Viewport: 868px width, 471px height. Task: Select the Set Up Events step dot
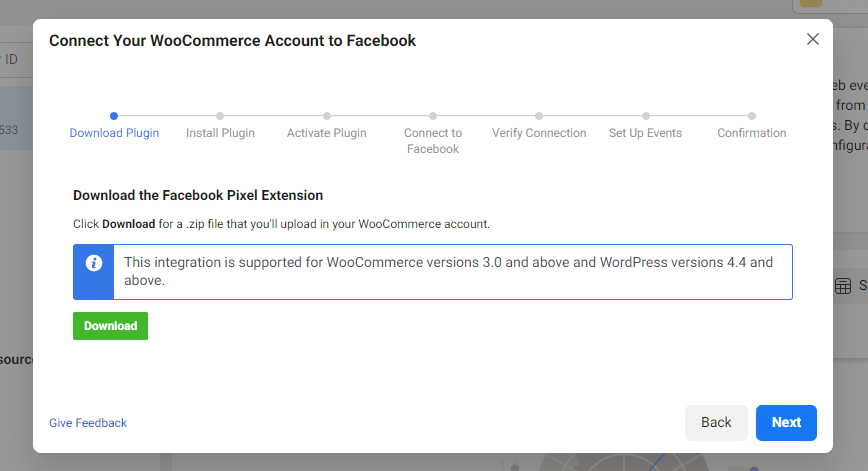646,116
